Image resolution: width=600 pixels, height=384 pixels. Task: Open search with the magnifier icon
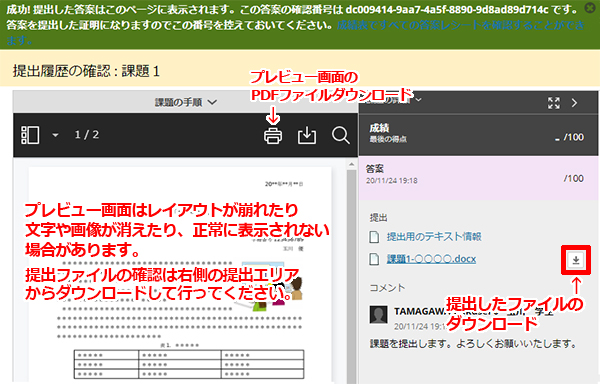point(340,135)
